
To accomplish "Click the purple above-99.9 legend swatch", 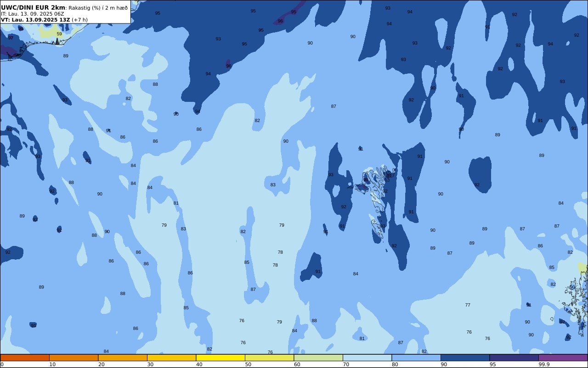I will 563,357.
